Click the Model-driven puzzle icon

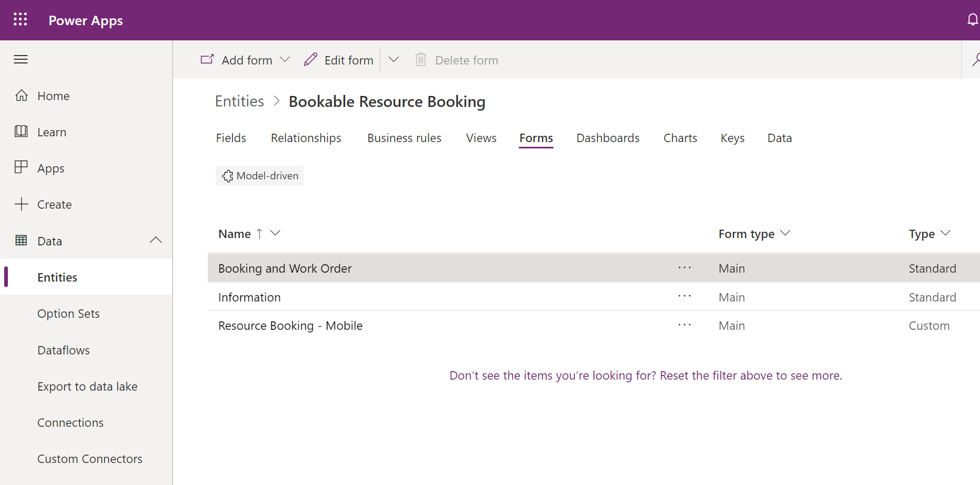pos(228,176)
